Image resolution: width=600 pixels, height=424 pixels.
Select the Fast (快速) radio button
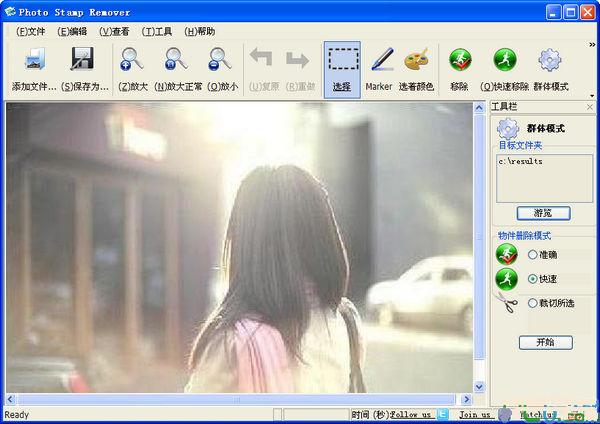532,279
